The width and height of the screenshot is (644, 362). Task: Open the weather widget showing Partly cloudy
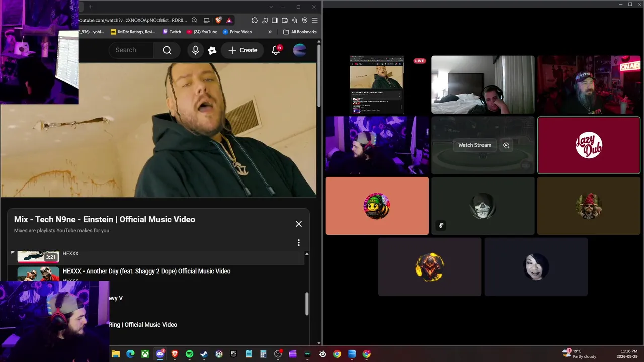click(580, 354)
